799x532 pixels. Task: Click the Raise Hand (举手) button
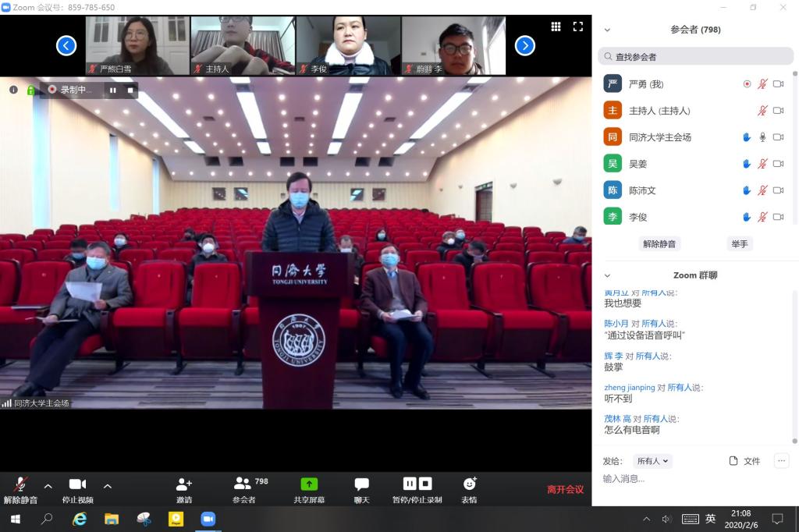tap(739, 243)
